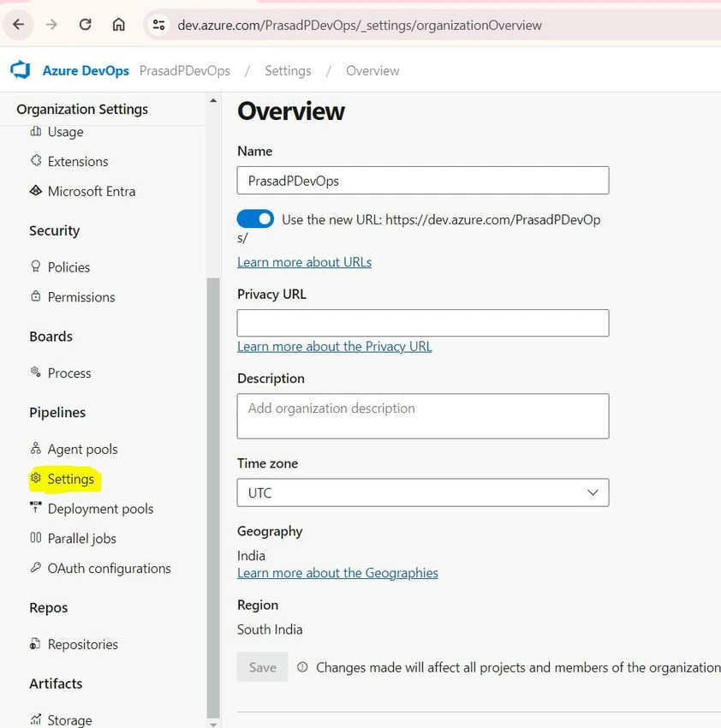Image resolution: width=721 pixels, height=728 pixels.
Task: Open Usage in the settings sidebar
Action: (65, 132)
